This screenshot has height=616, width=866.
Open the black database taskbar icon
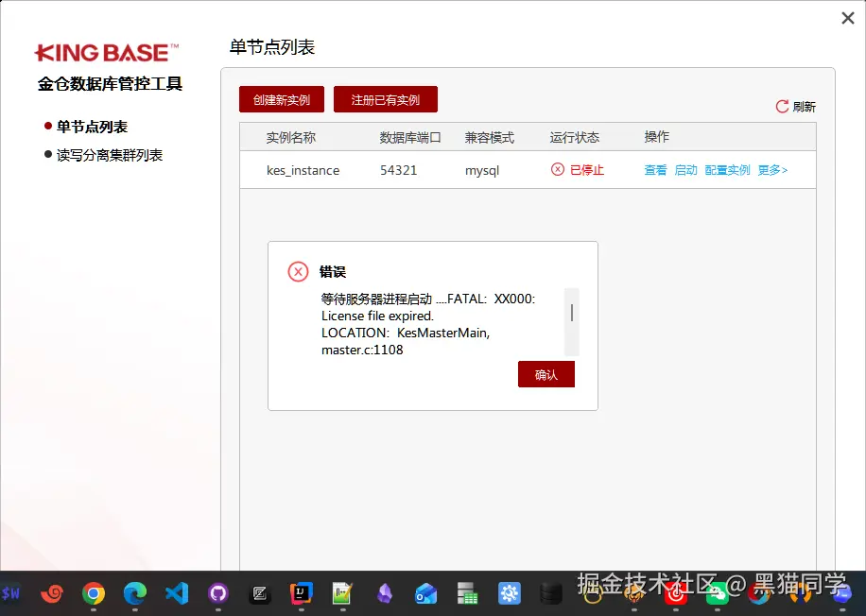(550, 594)
